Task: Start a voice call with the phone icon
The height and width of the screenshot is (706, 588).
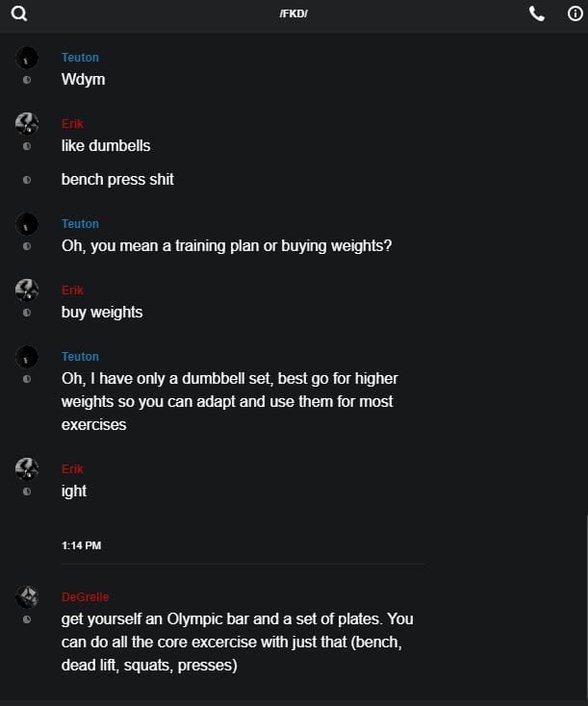Action: (537, 13)
